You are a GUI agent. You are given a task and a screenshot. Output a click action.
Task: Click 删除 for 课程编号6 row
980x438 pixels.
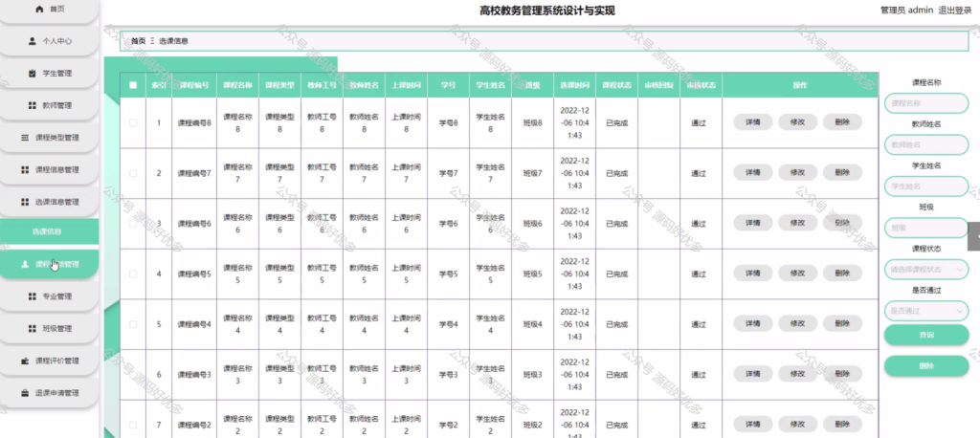[842, 223]
